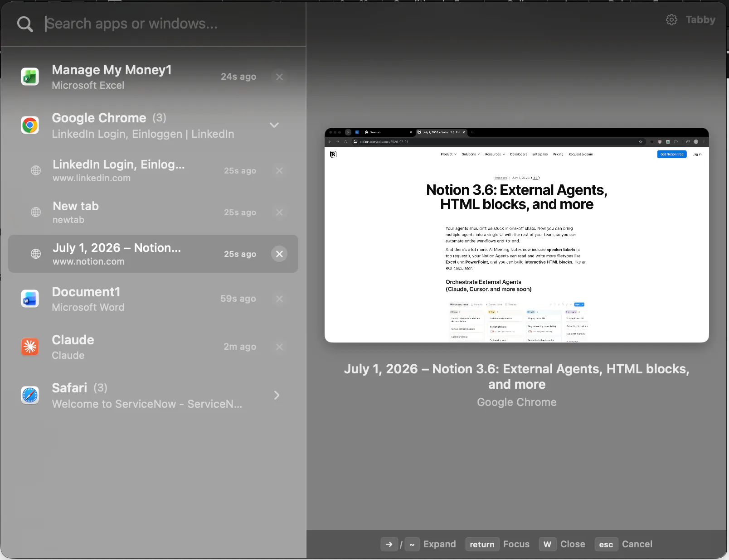
Task: Click the return Focus key hint
Action: click(482, 544)
